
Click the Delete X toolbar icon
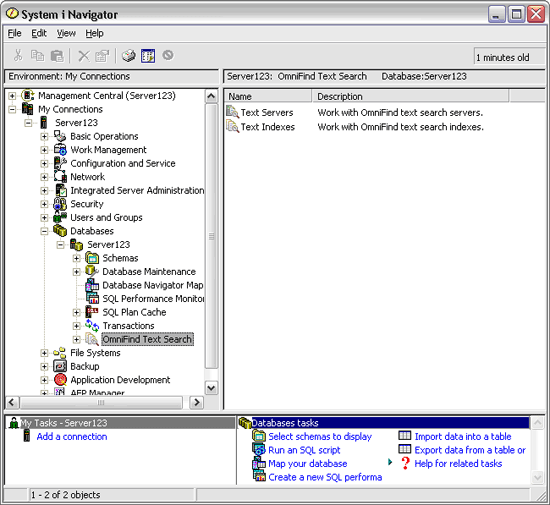(83, 56)
